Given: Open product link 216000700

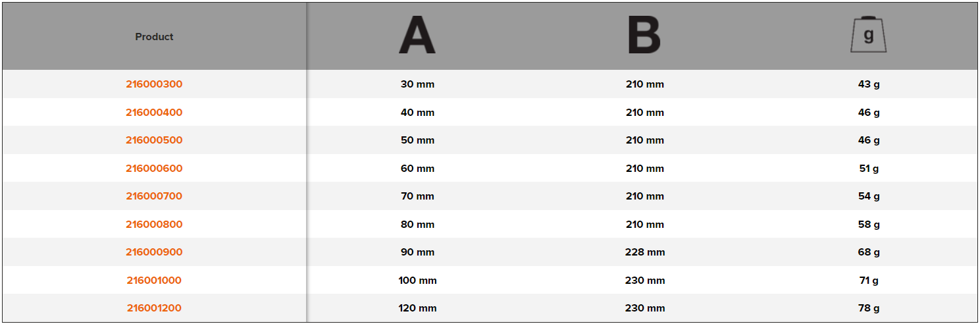Looking at the screenshot, I should point(154,196).
